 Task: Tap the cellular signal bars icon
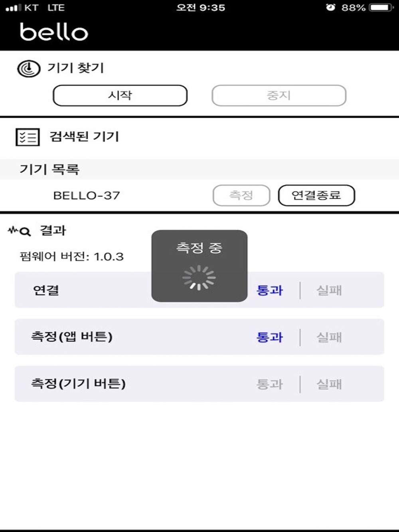pyautogui.click(x=14, y=8)
